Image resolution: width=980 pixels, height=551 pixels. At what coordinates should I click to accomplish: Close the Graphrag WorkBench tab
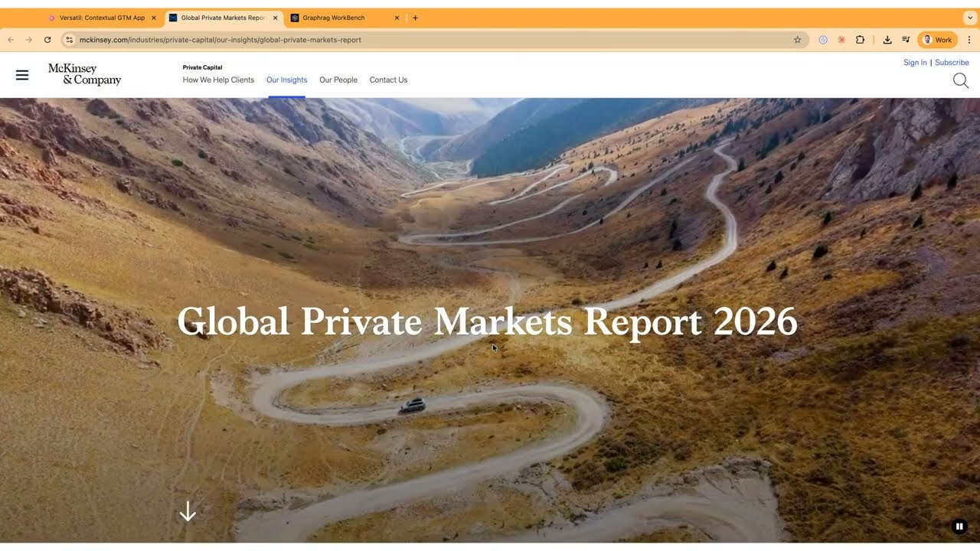coord(397,18)
